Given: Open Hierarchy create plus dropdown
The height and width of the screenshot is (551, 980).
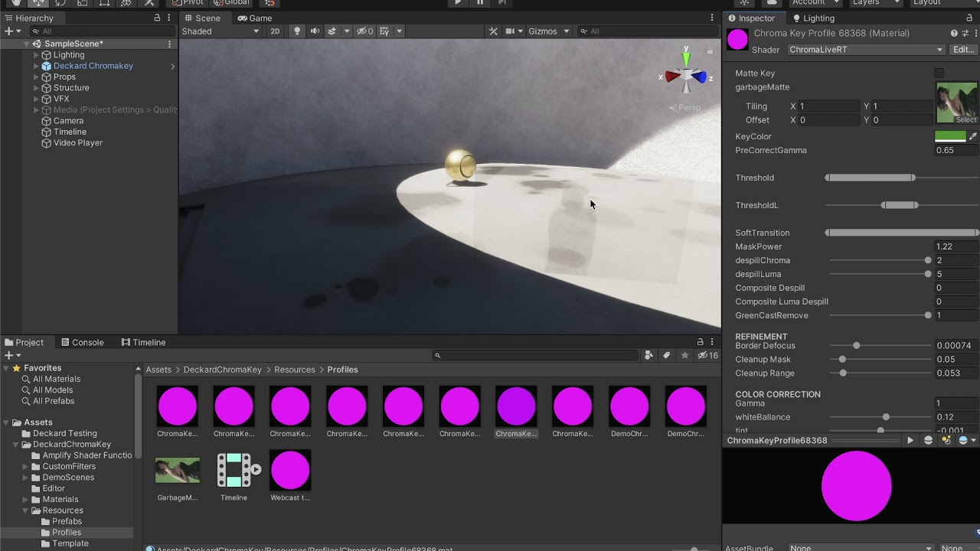Looking at the screenshot, I should click(x=12, y=31).
